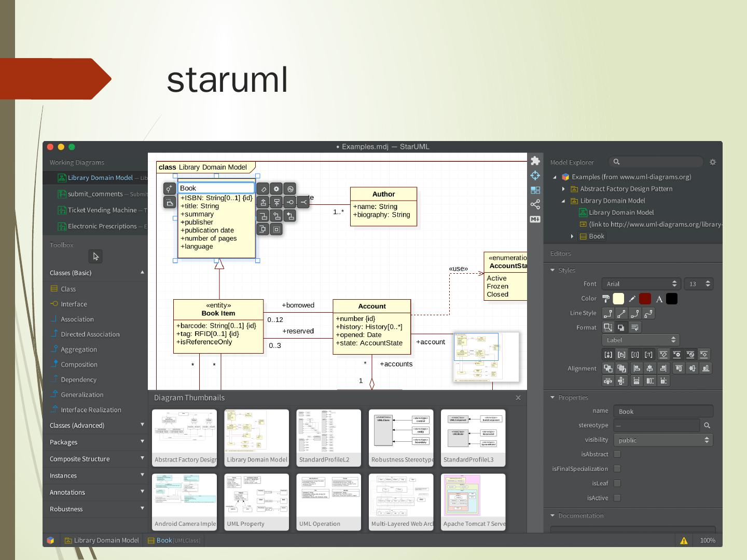Toggle the Word Wrap format button
This screenshot has width=747, height=560.
635,327
